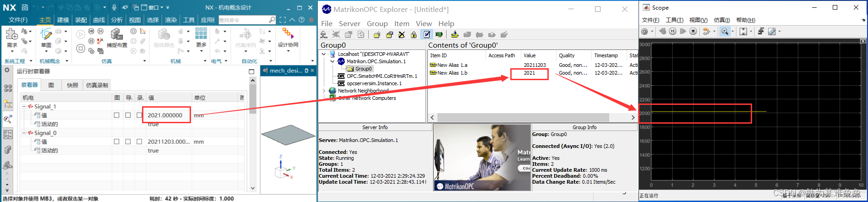Click the Scope configuration gear icon
This screenshot has width=868, height=202.
coord(645,31)
